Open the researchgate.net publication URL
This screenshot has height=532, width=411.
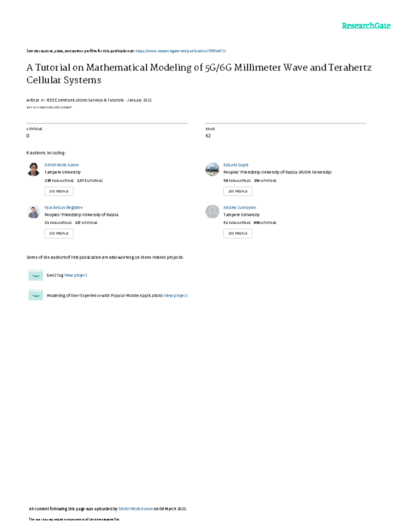pos(180,51)
